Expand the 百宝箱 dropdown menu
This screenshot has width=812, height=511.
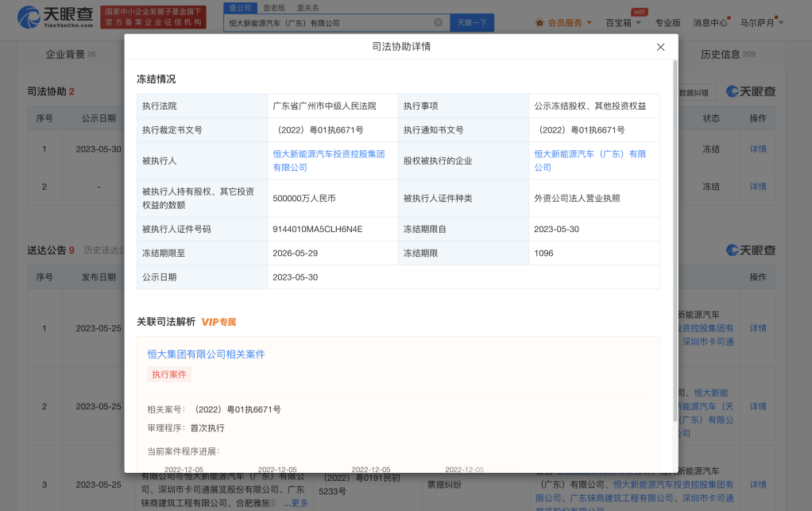[623, 23]
